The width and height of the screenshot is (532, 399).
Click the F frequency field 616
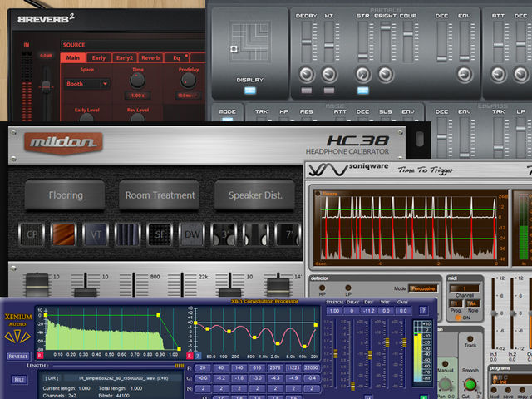click(257, 367)
